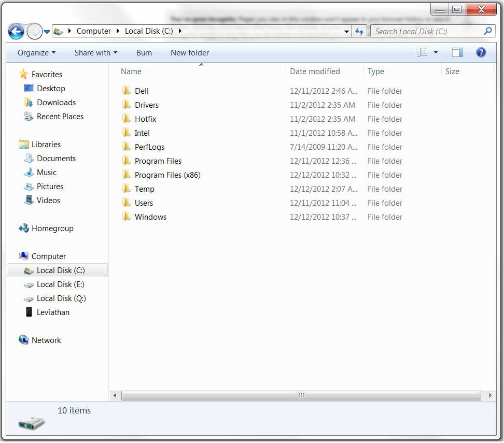This screenshot has height=443, width=504.
Task: Click the Intel folder icon
Action: (x=127, y=133)
